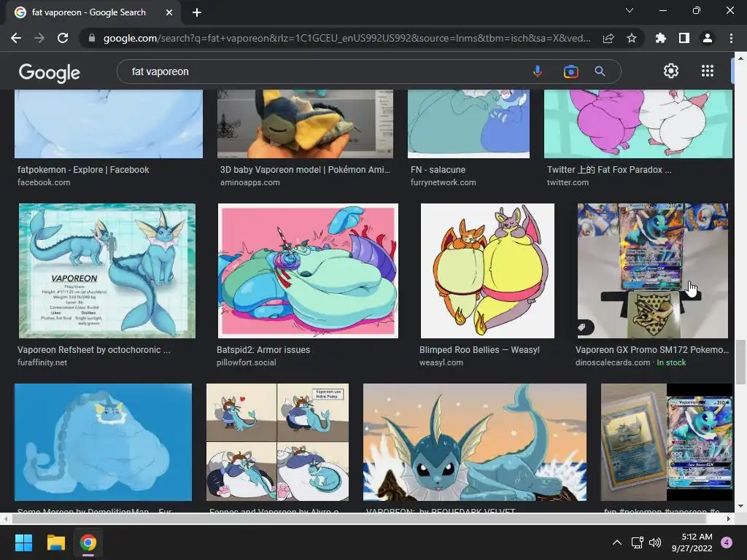
Task: Select the Vaporeon Refsheet thumbnail
Action: pyautogui.click(x=107, y=271)
